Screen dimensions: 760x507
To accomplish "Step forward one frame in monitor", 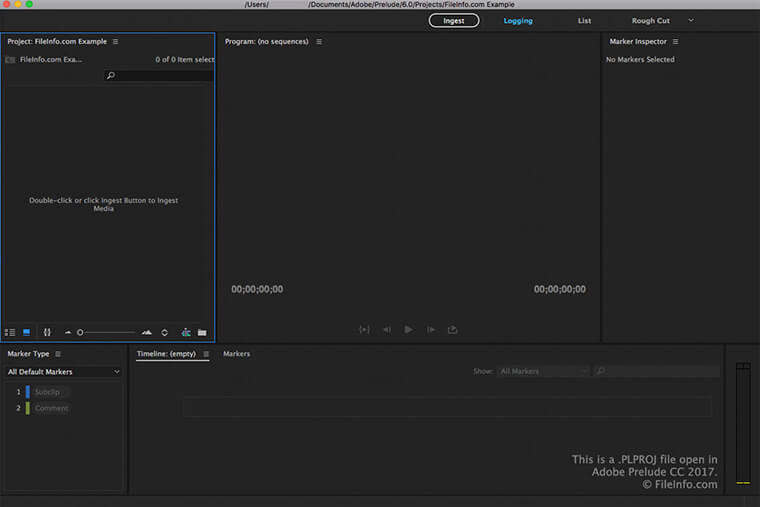I will point(430,329).
